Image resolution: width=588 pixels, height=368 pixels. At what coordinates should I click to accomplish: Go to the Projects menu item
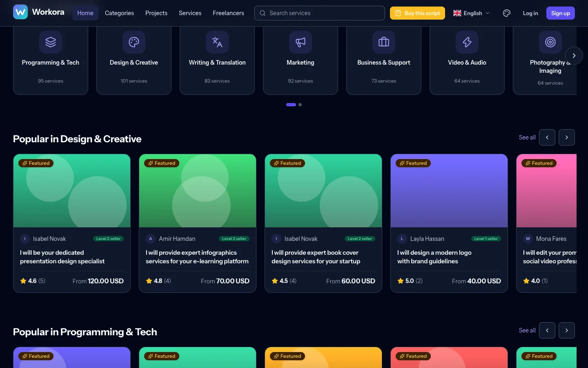[156, 13]
